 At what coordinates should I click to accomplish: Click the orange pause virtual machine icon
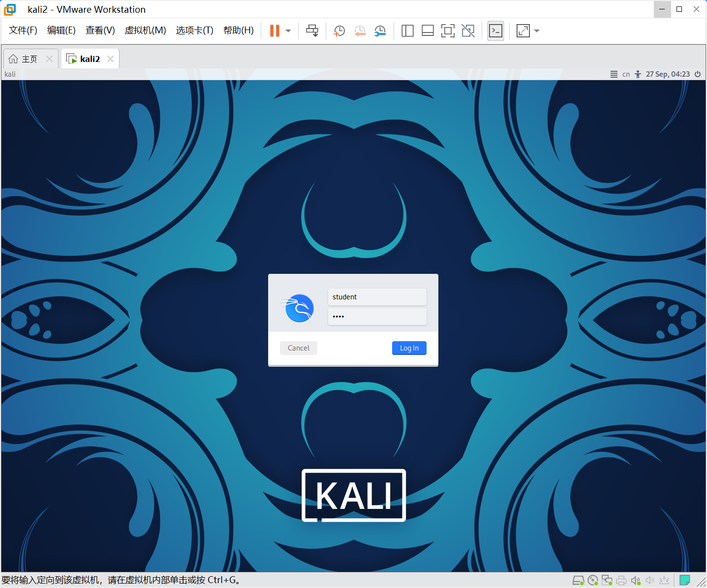(275, 31)
